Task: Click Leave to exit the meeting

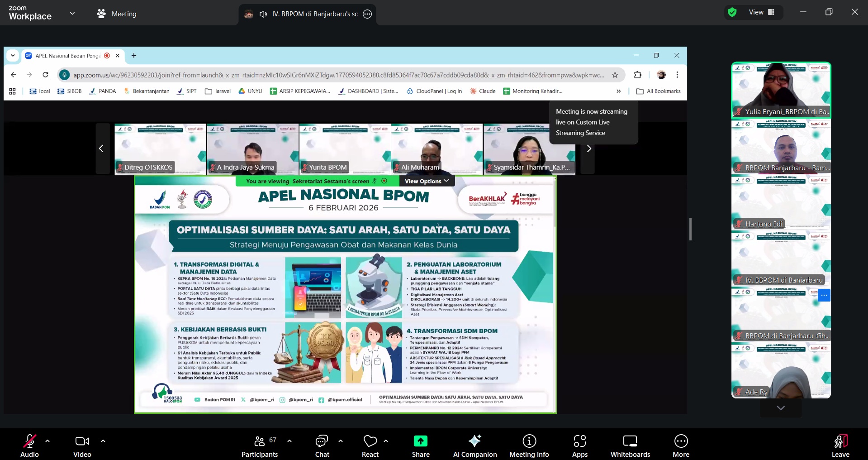Action: 840,446
